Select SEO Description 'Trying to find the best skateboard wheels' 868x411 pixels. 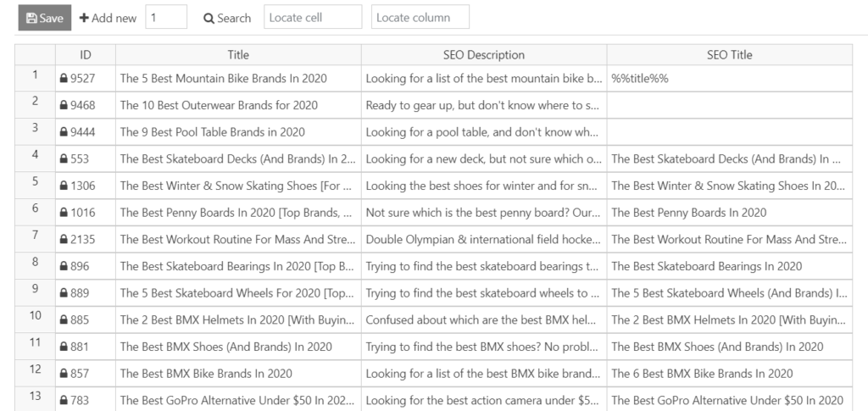point(484,293)
